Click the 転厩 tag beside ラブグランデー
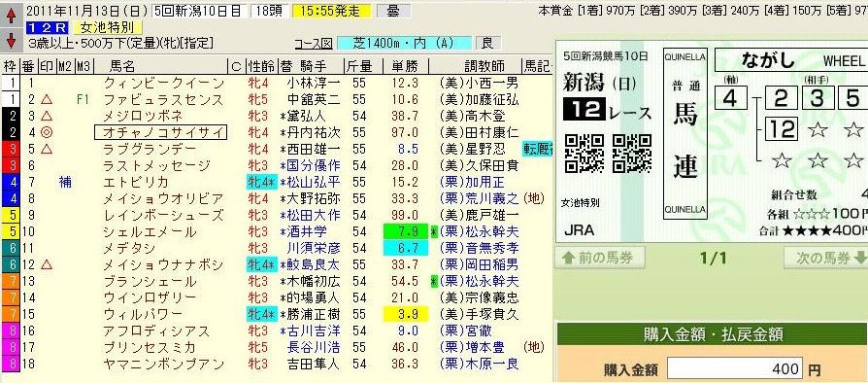 click(537, 149)
